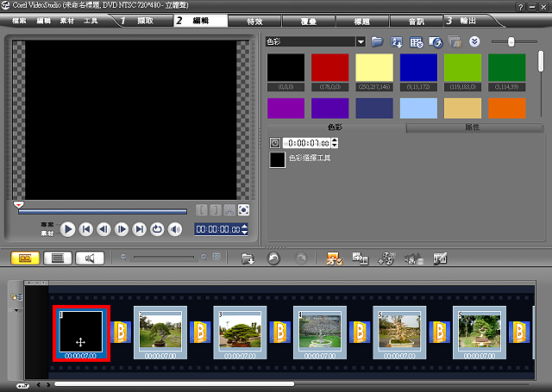Click the sort library A-Z icon

(397, 42)
